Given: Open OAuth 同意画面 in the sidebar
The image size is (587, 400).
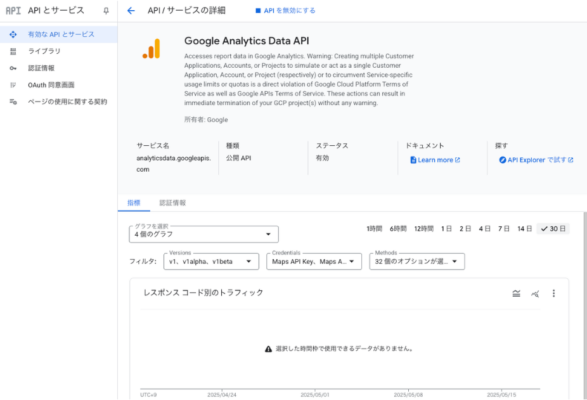Looking at the screenshot, I should tap(58, 85).
